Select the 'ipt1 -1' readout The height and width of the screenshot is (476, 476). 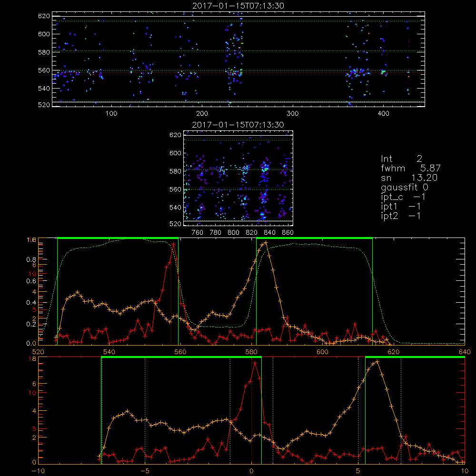(400, 207)
